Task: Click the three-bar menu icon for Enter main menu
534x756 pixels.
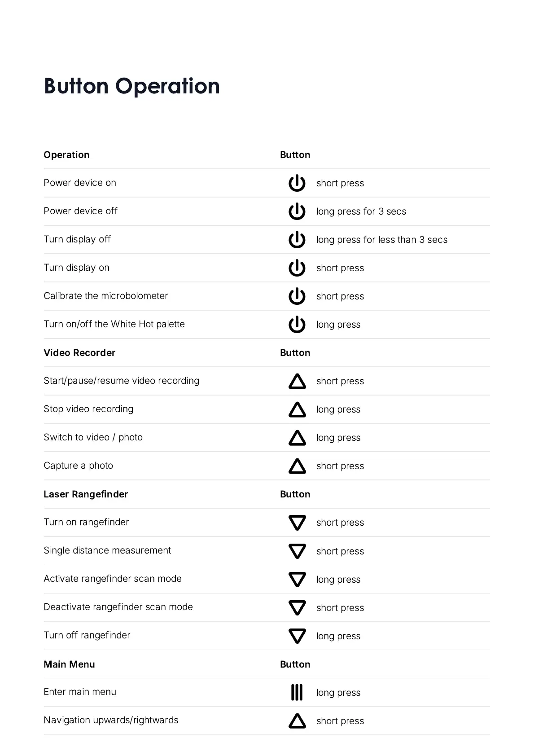Action: (297, 692)
